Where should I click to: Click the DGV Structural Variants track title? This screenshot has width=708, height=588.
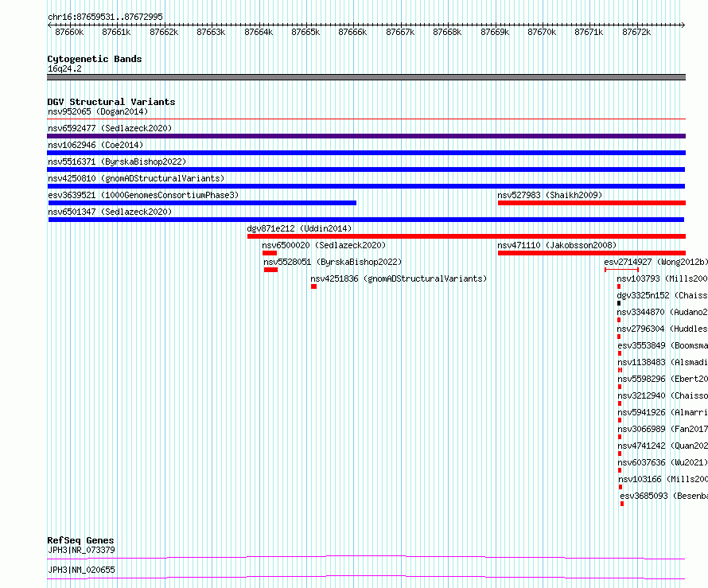(111, 102)
